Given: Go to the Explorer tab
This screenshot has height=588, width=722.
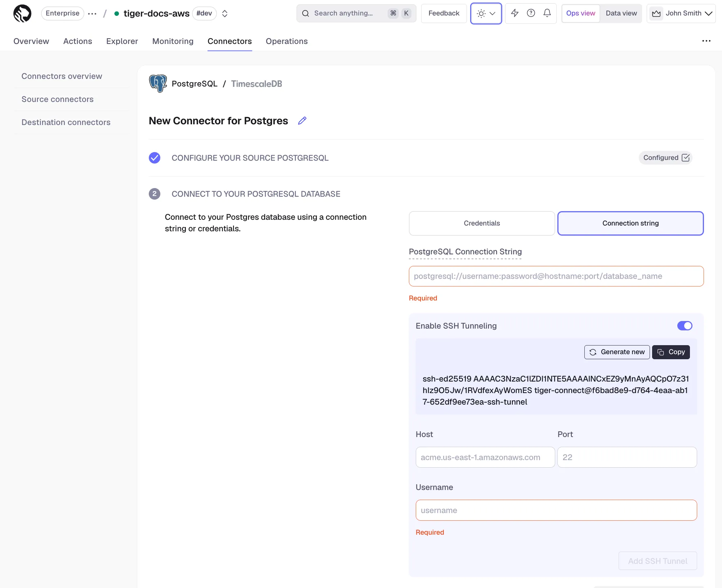Looking at the screenshot, I should click(122, 41).
